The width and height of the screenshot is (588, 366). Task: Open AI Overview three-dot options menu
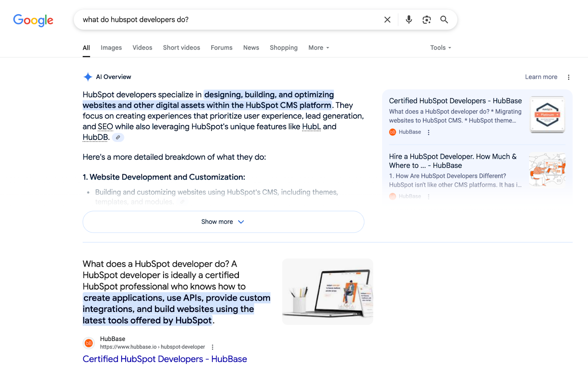(x=569, y=77)
